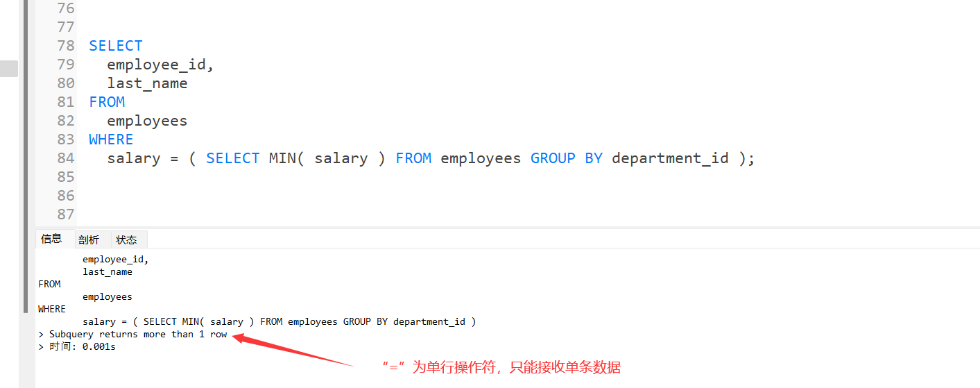Image resolution: width=980 pixels, height=388 pixels.
Task: Select the 状态 tab
Action: 126,240
